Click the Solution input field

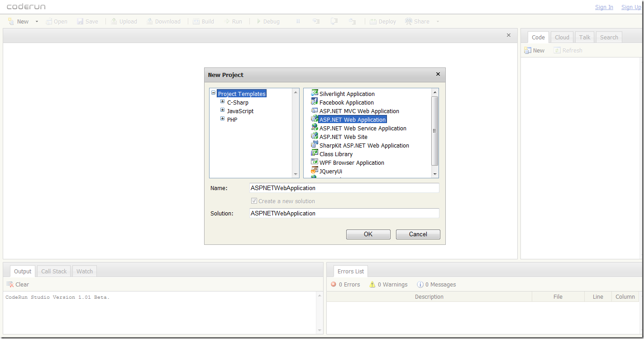344,213
